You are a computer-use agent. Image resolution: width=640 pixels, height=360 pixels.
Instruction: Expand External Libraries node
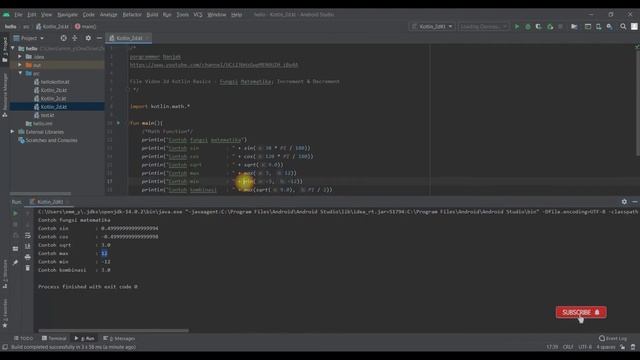(x=12, y=132)
